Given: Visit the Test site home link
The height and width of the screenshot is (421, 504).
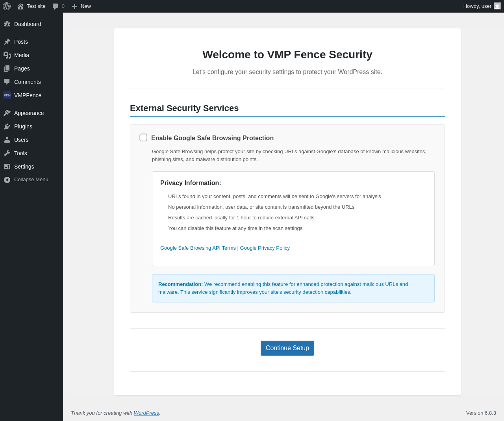Looking at the screenshot, I should point(31,6).
